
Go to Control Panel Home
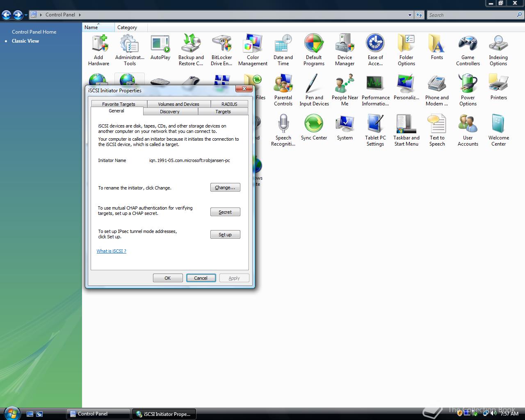[x=34, y=32]
